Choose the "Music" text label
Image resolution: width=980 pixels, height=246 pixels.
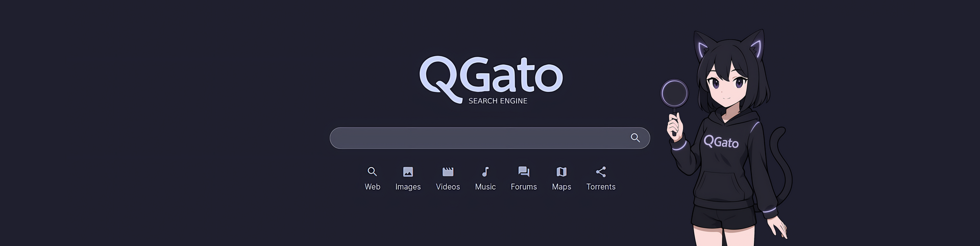[x=485, y=187]
